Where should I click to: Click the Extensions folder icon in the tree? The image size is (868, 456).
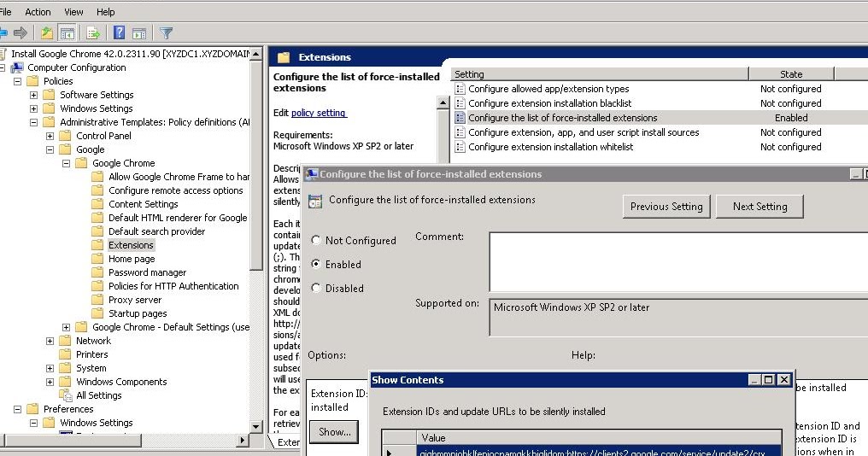point(98,245)
